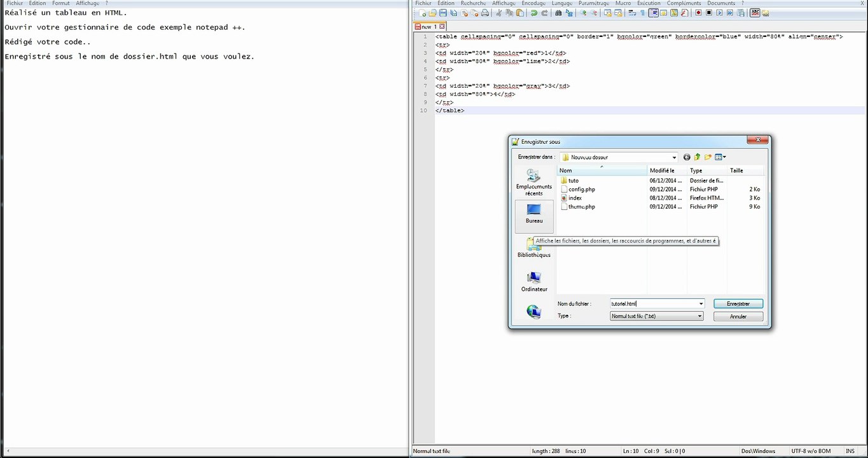Click the green Undo arrow icon

[x=534, y=13]
